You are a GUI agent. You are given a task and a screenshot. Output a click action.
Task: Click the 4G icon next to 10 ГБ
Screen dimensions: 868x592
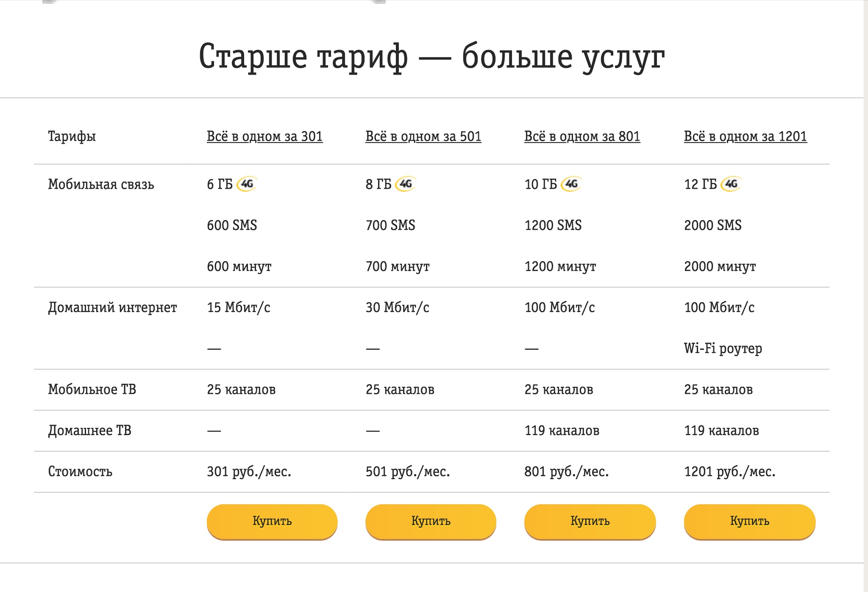coord(571,184)
